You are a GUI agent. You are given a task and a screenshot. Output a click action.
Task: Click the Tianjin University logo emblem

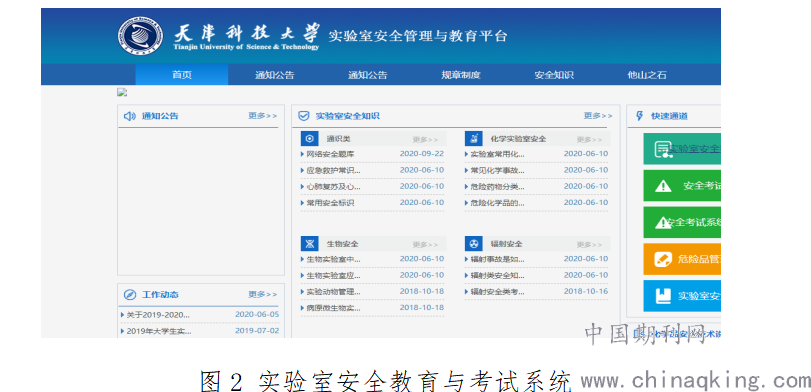pos(140,36)
